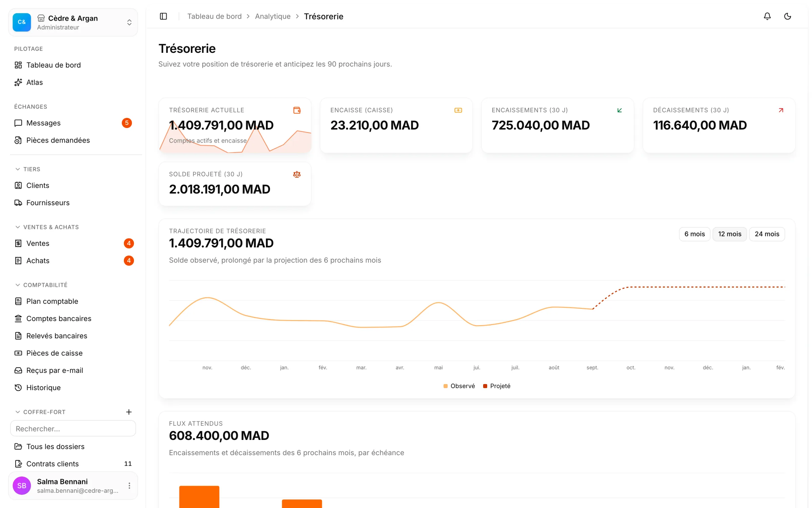Screen dimensions: 812x508
Task: Open user options menu for Salma Bennani
Action: coord(129,486)
